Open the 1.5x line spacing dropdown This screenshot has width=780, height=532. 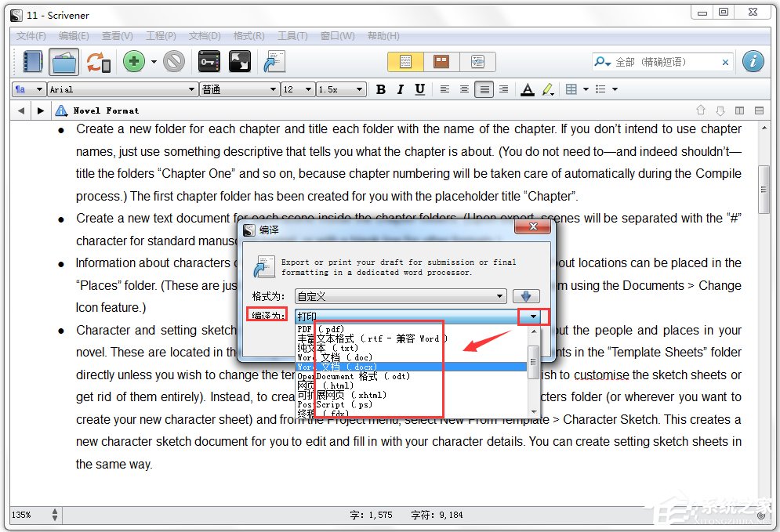[341, 89]
